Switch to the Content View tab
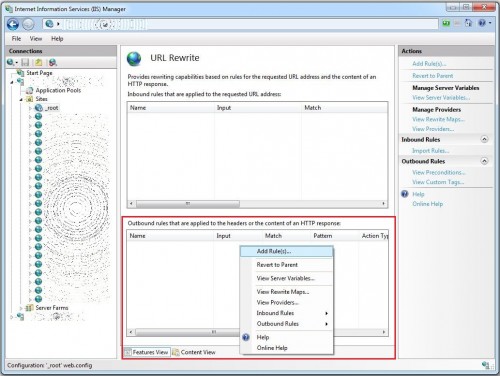This screenshot has height=376, width=500. click(194, 352)
